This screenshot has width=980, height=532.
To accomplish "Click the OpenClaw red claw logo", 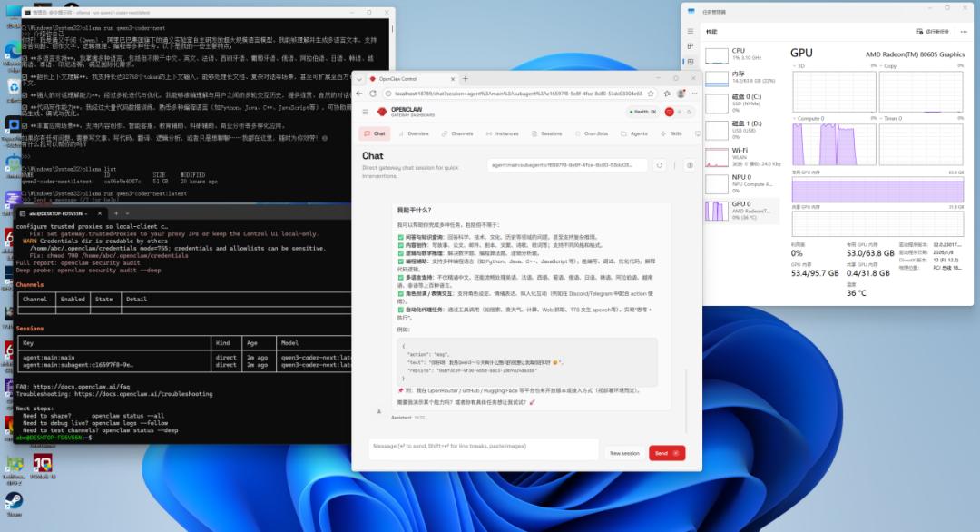I will pyautogui.click(x=382, y=112).
